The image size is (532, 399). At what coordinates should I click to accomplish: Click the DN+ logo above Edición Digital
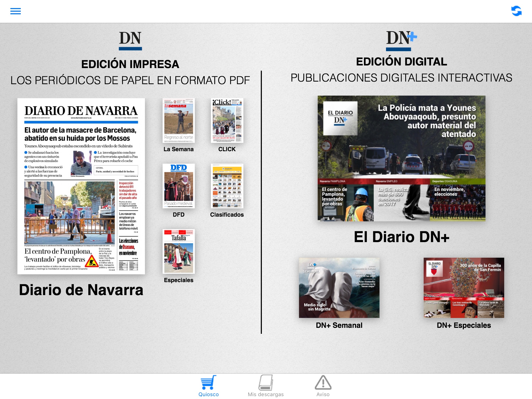click(x=401, y=41)
